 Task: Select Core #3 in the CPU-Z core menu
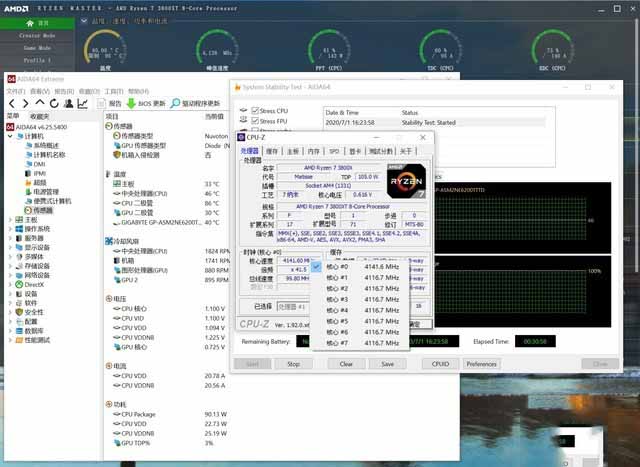(x=360, y=299)
